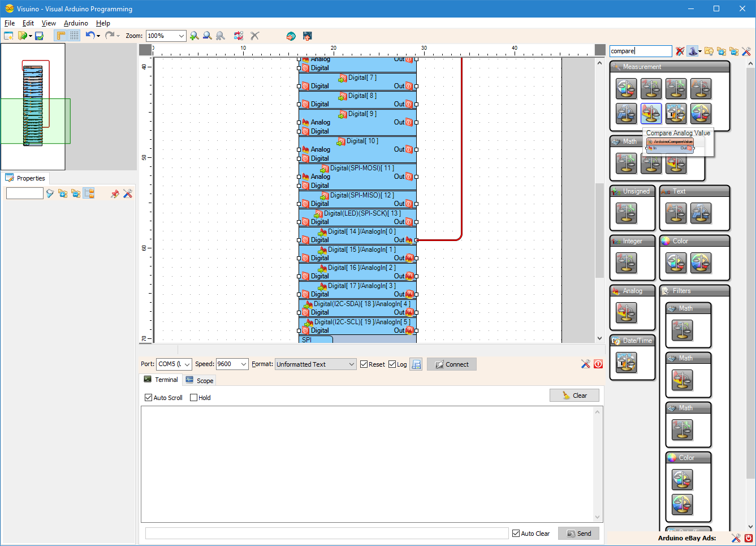
Task: Toggle the rulers display button
Action: pos(61,36)
